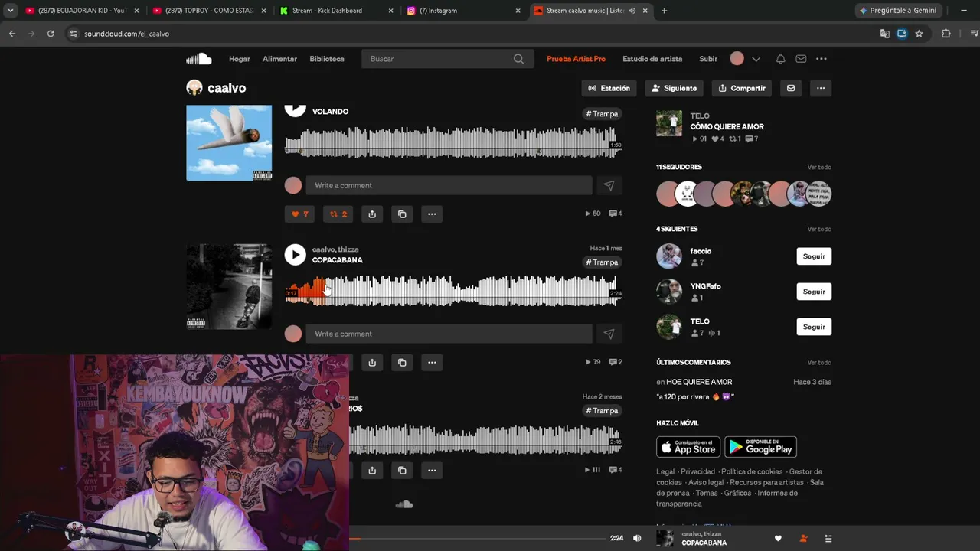
Task: Switch to the ECUADORIAN KID YouTube tab
Action: [x=80, y=11]
